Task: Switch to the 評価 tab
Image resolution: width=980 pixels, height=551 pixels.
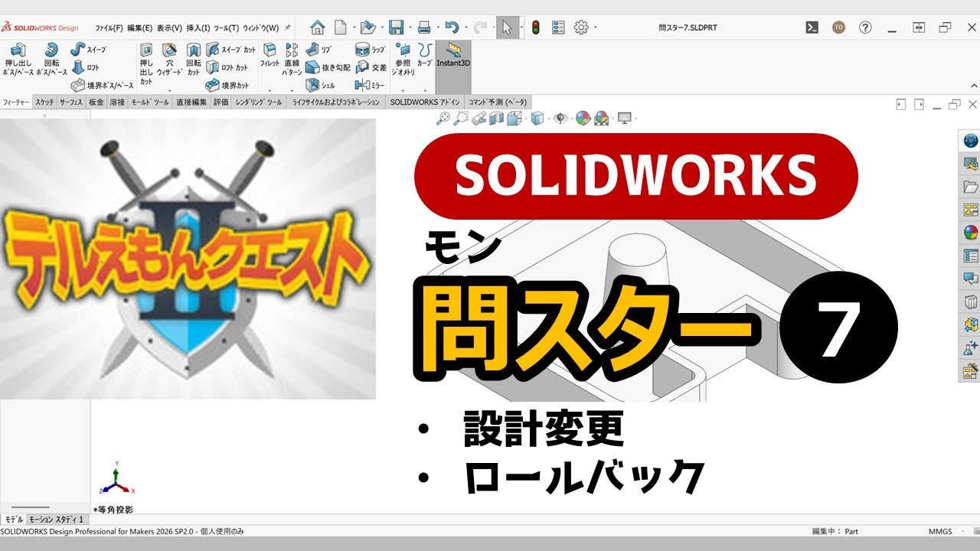Action: click(x=220, y=102)
